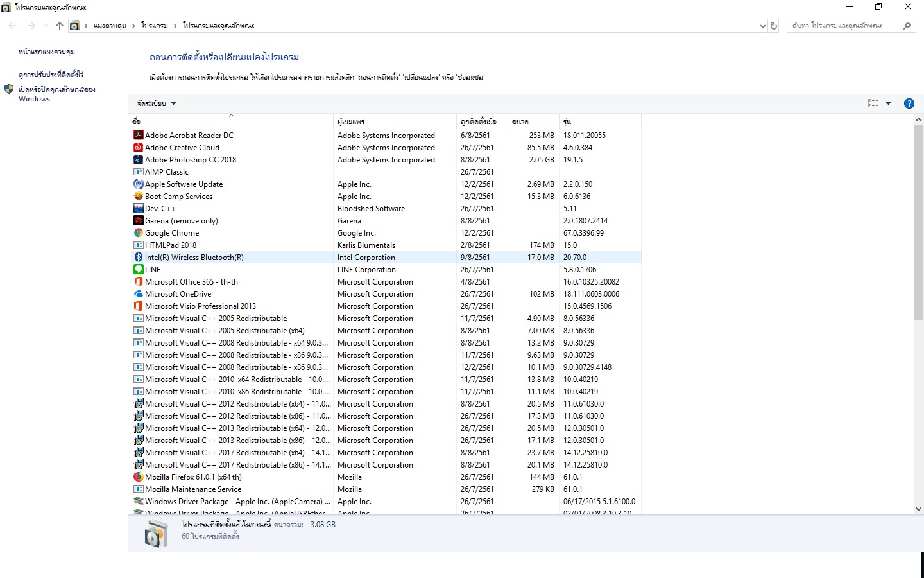Click version 18.011.20055 cell
The image size is (924, 578).
click(x=585, y=135)
